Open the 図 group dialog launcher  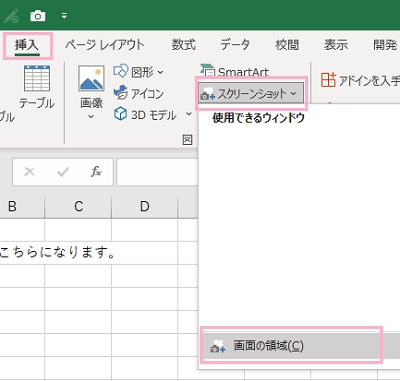pos(187,140)
